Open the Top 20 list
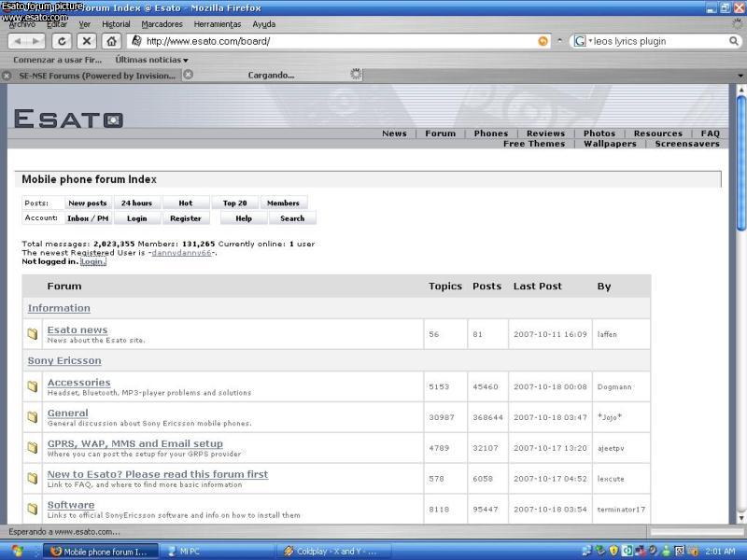747x560 pixels. click(235, 203)
